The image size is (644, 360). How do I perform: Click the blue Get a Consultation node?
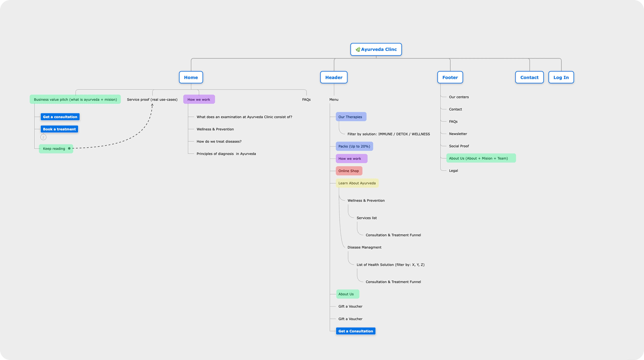pyautogui.click(x=356, y=331)
